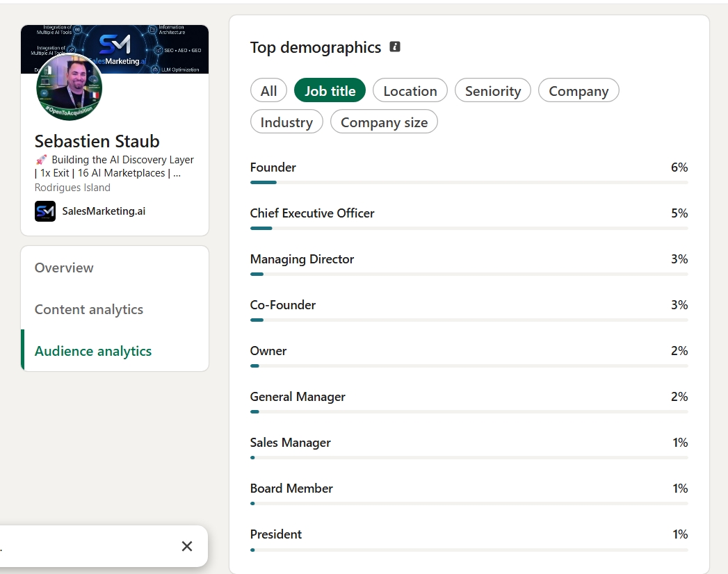Click the Chief Executive Officer label
This screenshot has width=728, height=574.
pos(312,213)
